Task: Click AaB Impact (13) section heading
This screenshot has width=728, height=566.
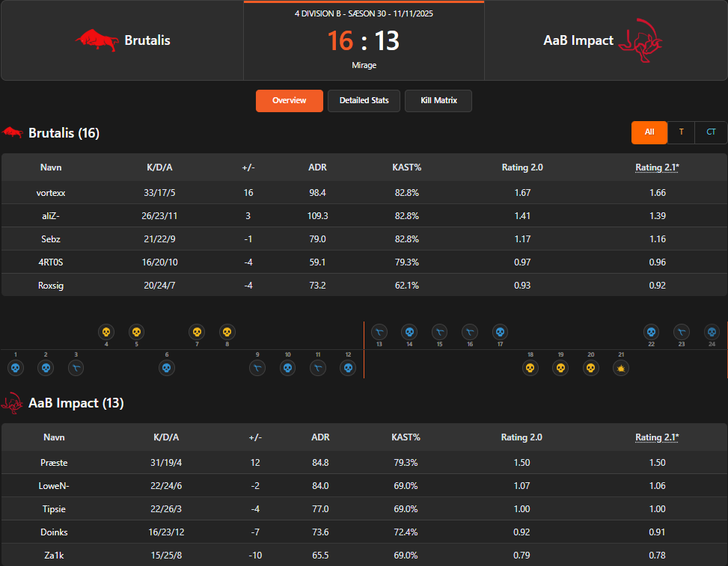Action: [x=76, y=403]
